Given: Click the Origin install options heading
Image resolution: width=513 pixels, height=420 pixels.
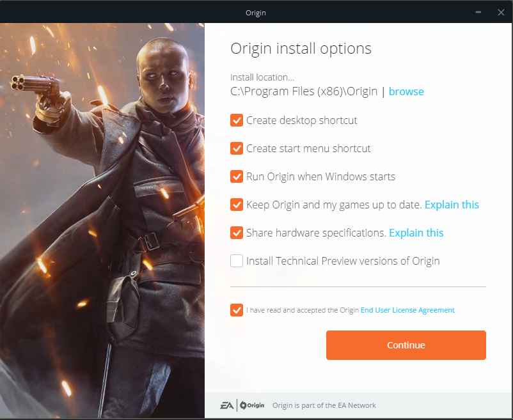Looking at the screenshot, I should (301, 49).
